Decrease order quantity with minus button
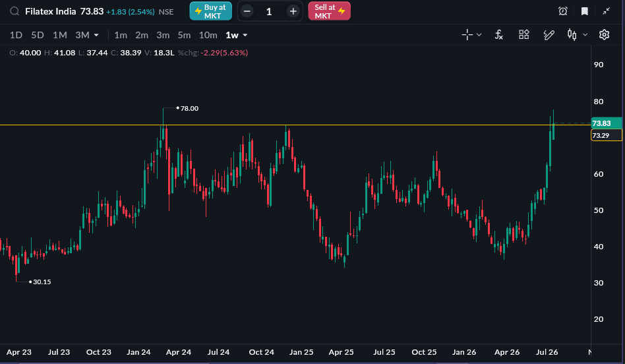Image resolution: width=625 pixels, height=364 pixels. pos(247,11)
